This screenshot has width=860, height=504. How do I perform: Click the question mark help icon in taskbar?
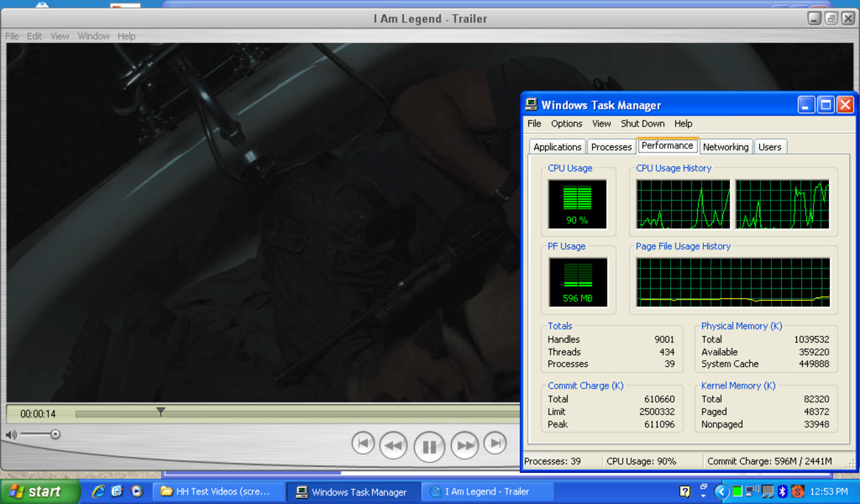point(684,491)
